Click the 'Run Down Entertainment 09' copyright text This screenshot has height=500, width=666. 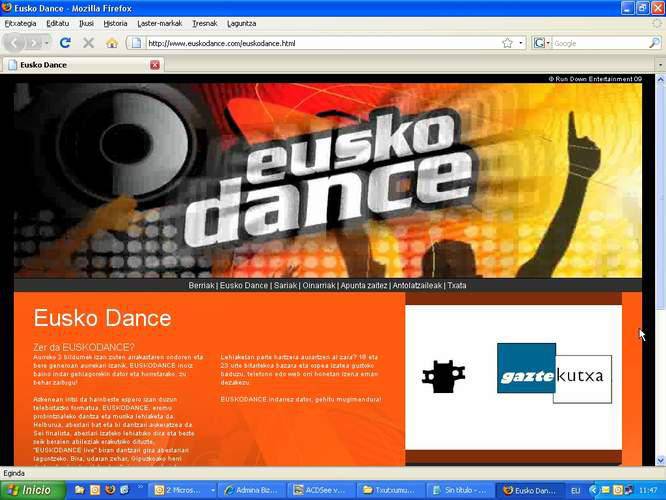coord(595,79)
